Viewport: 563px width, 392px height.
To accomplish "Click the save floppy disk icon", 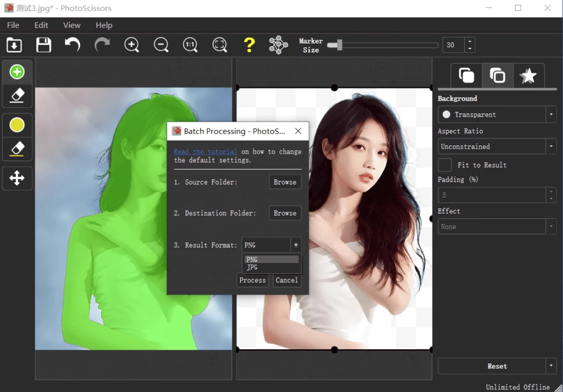I will (x=44, y=45).
